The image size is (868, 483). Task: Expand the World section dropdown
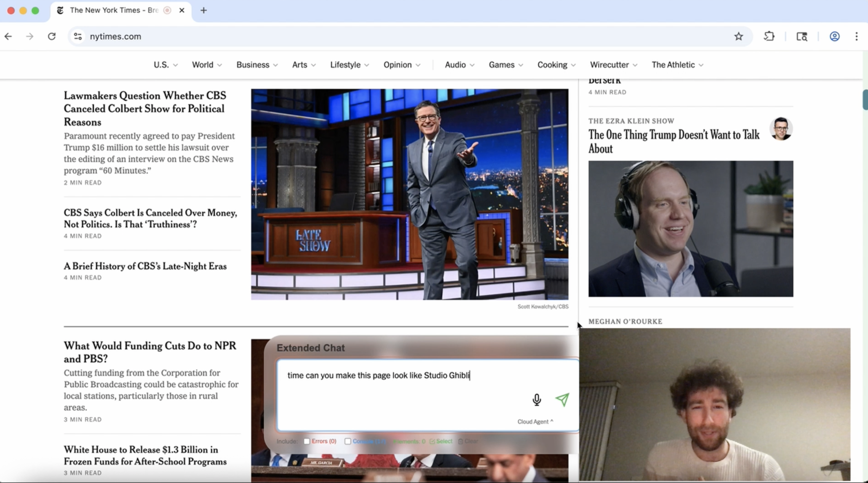(206, 65)
